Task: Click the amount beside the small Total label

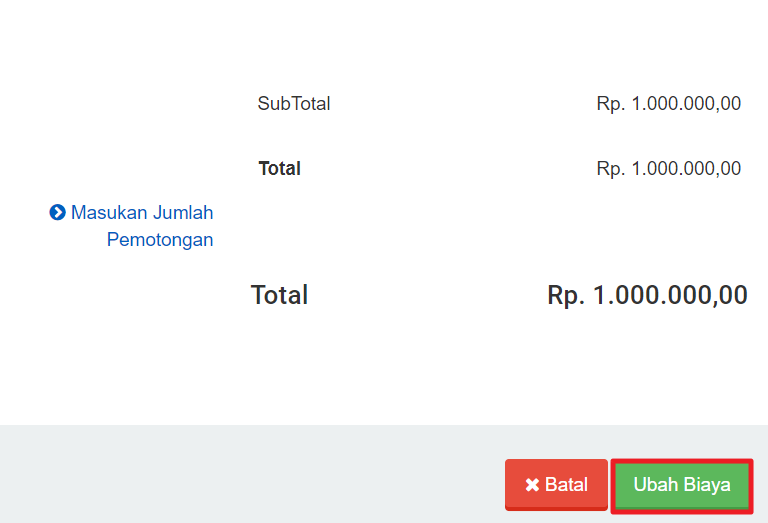Action: coord(669,169)
